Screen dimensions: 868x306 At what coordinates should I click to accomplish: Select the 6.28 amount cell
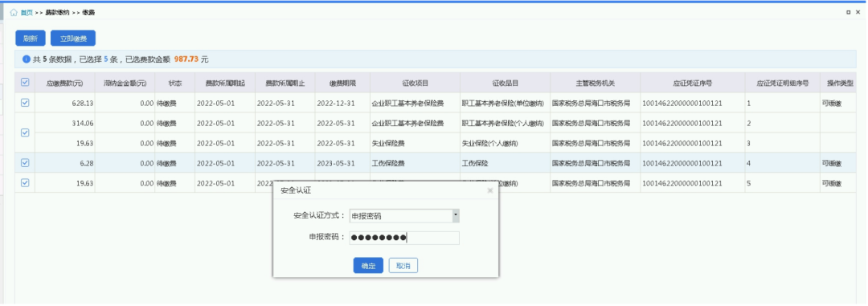coord(65,163)
